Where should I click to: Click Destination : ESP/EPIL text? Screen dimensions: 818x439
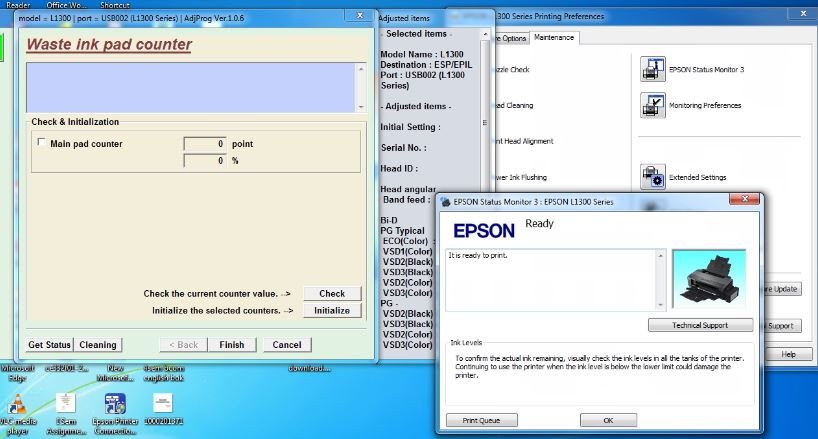click(x=426, y=65)
